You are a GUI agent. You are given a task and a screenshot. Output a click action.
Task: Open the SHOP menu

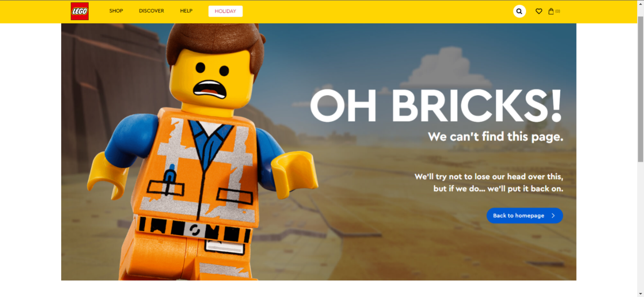coord(116,11)
